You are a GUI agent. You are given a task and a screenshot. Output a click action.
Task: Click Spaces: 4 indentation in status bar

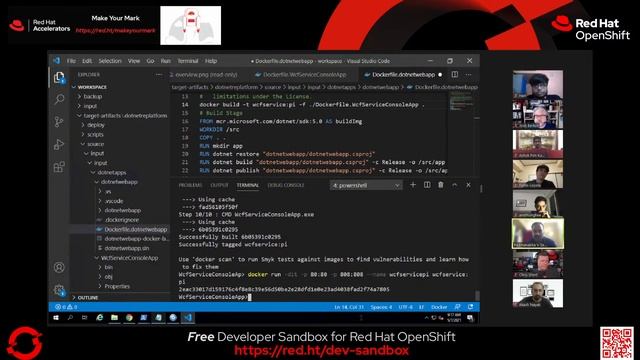click(381, 307)
